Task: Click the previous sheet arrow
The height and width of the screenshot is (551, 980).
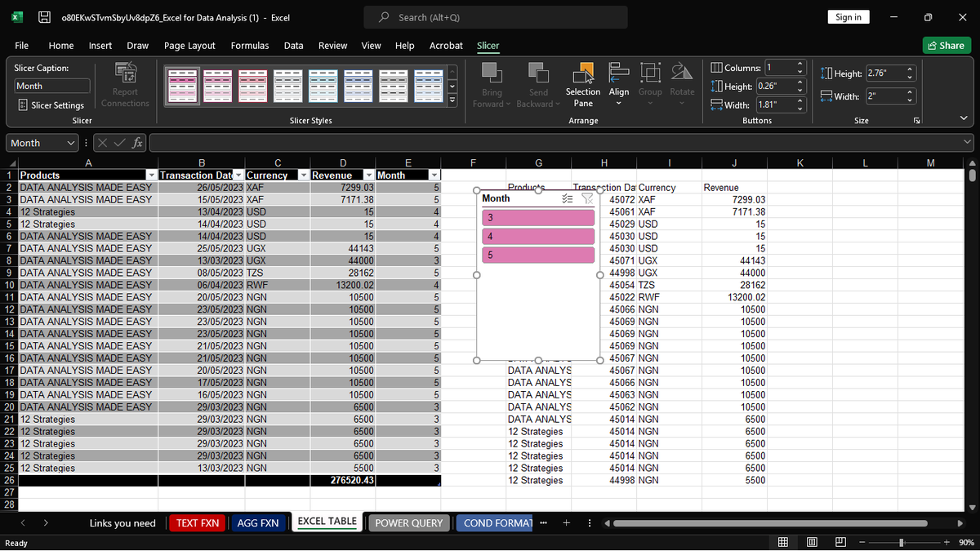Action: coord(22,523)
